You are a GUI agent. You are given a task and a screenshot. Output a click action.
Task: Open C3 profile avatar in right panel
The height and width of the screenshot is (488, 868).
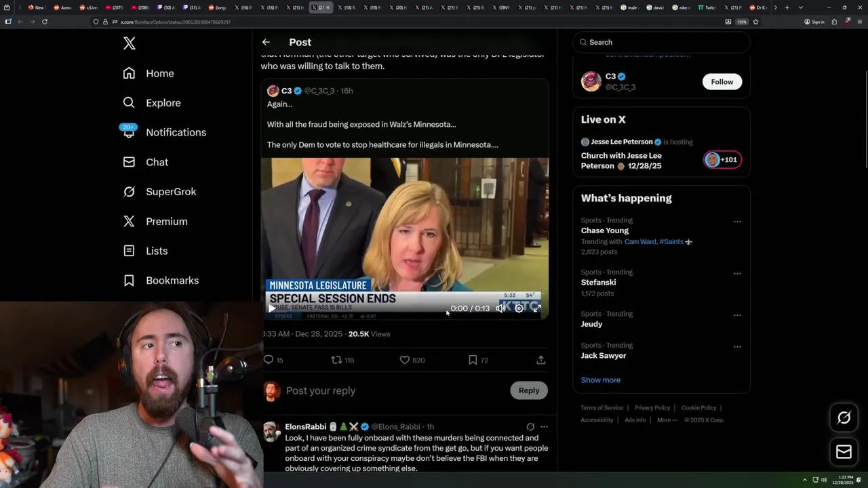[x=591, y=81]
